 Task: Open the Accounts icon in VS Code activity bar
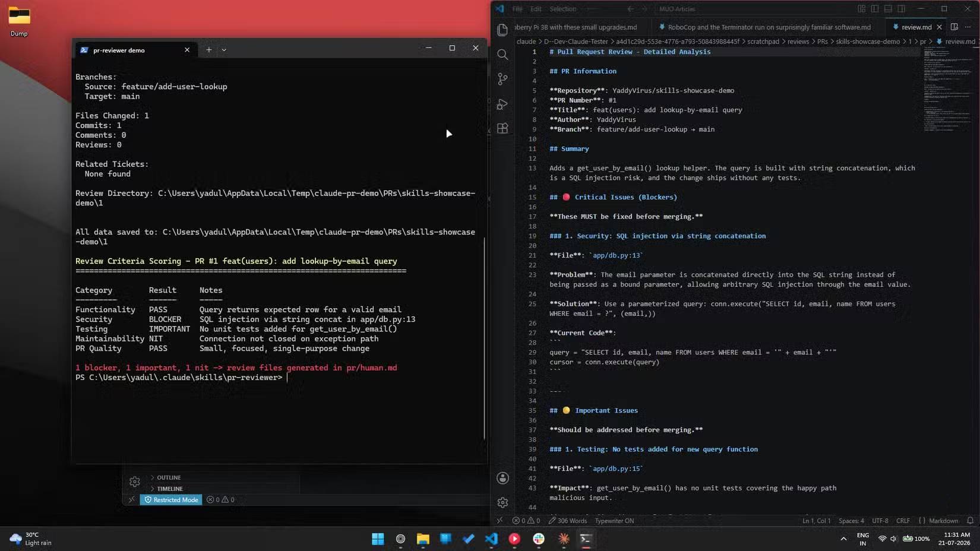click(x=502, y=478)
